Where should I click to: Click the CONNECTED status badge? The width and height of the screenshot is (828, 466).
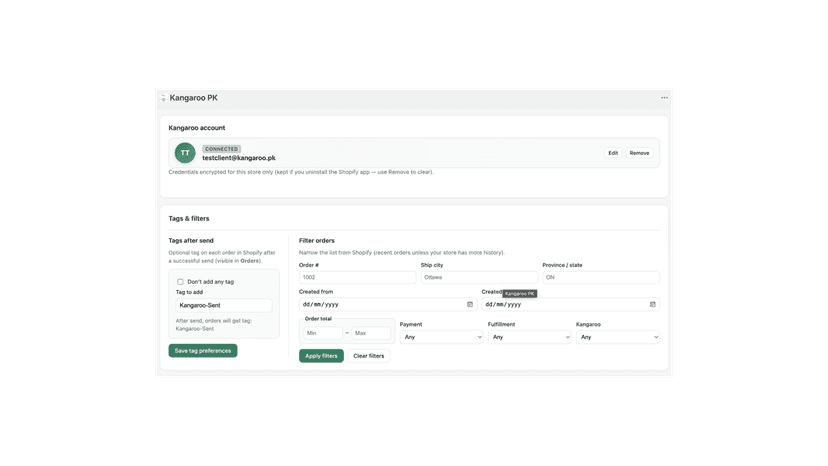tap(221, 149)
